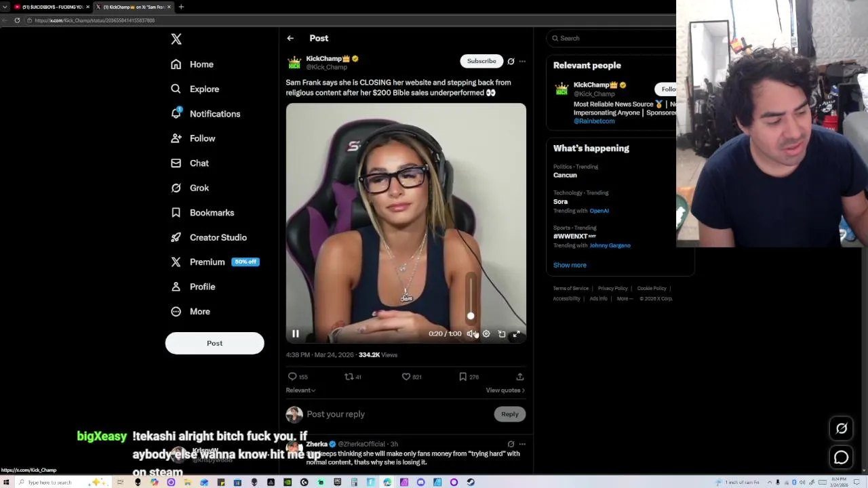Open the KickChamp avatar on the post
This screenshot has width=868, height=488.
294,62
